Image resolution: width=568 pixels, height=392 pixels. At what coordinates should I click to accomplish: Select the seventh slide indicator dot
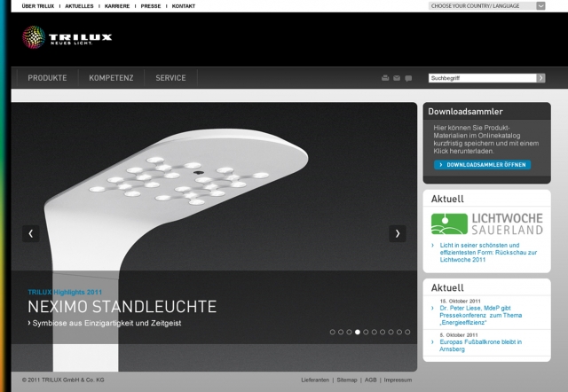coord(383,332)
